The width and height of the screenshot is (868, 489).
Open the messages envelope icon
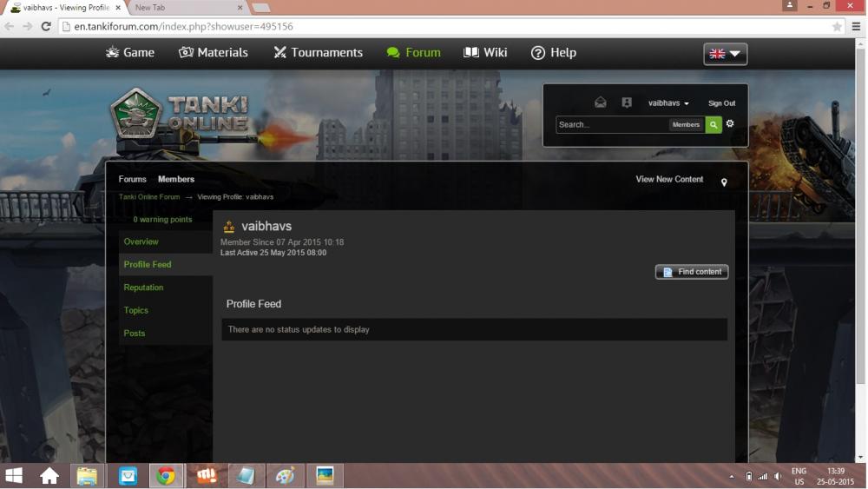tap(601, 102)
